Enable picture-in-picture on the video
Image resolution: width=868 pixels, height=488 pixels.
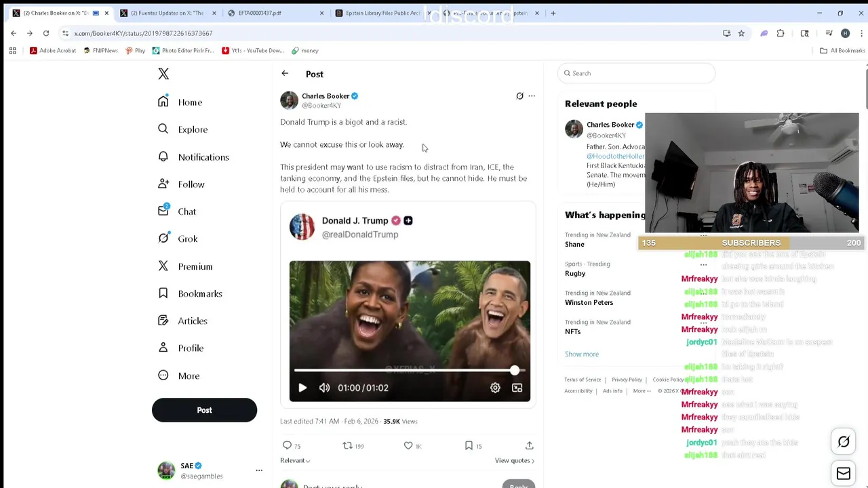pyautogui.click(x=517, y=388)
